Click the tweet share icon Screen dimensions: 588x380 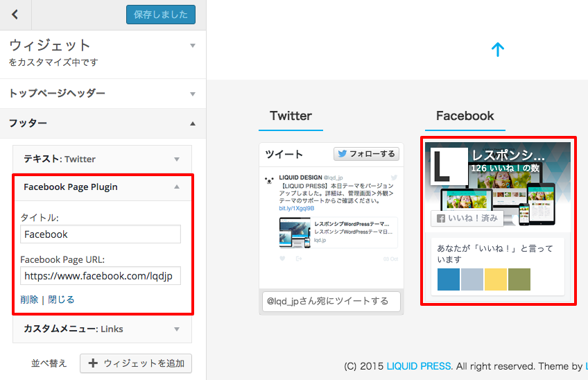pyautogui.click(x=299, y=259)
